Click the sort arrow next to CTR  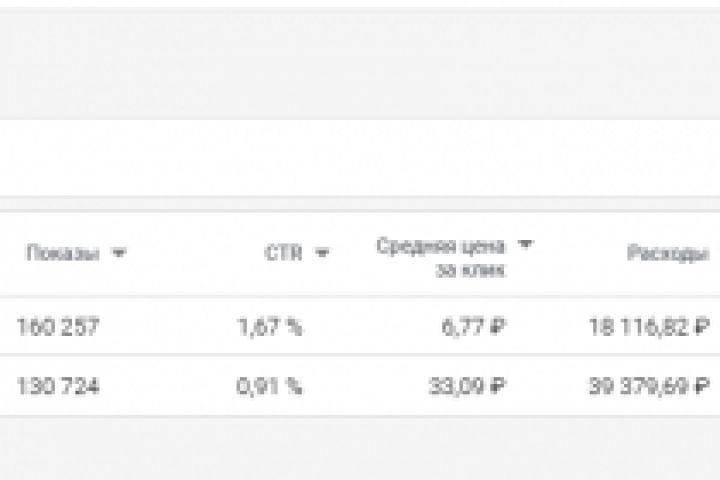(x=321, y=254)
